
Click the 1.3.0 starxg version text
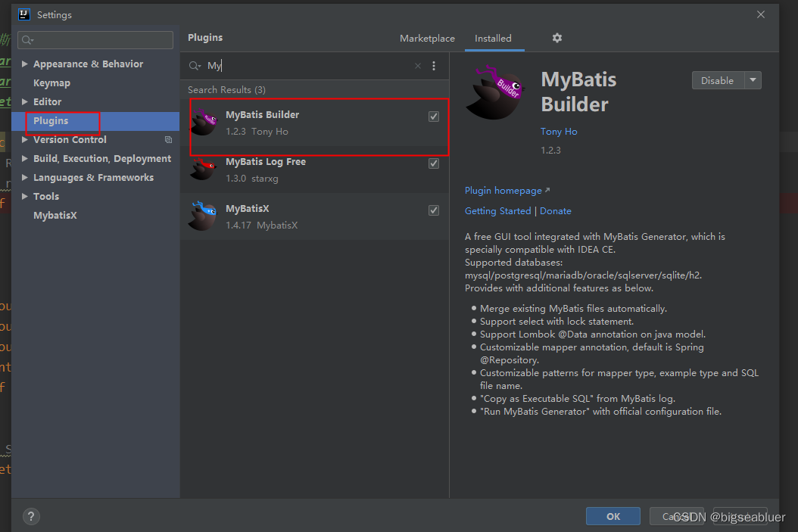[252, 179]
